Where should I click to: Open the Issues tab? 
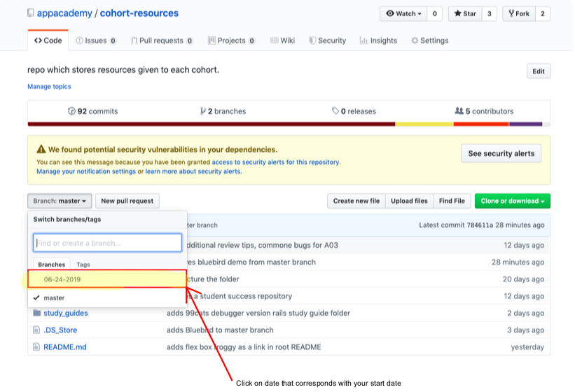coord(96,41)
